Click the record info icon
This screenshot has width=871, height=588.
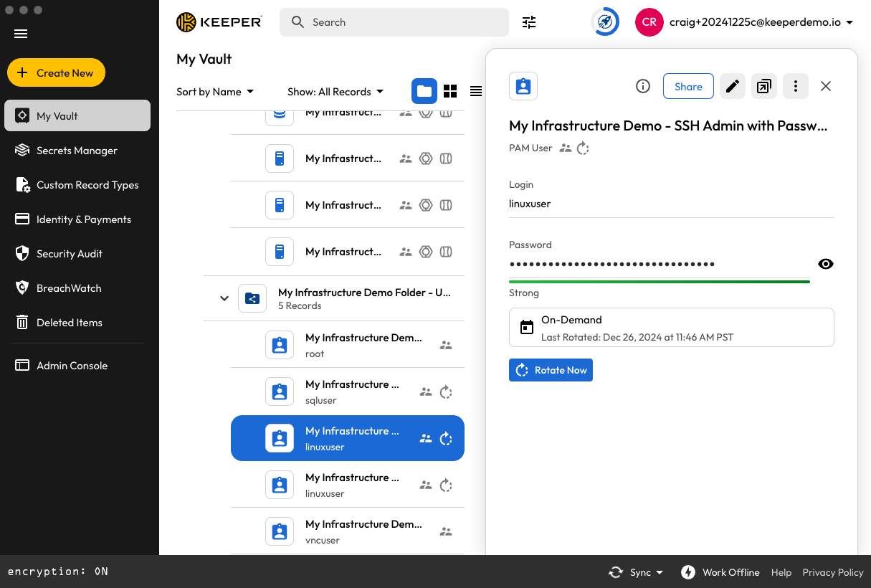(x=643, y=86)
